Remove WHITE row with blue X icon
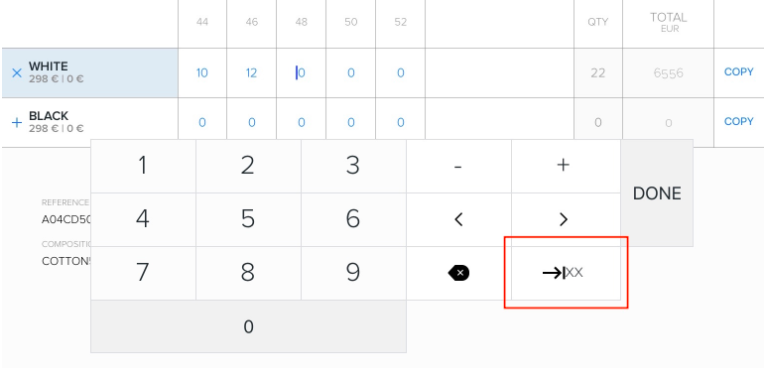This screenshot has height=368, width=766. [17, 73]
